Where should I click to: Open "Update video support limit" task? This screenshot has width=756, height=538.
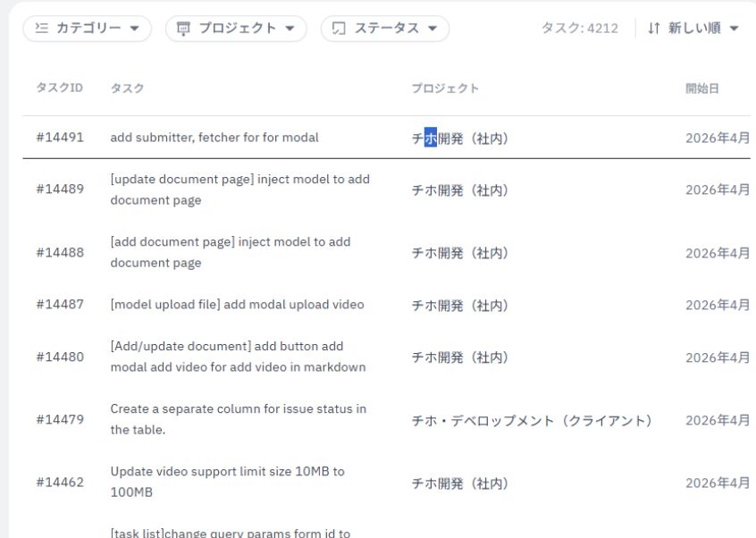(227, 482)
